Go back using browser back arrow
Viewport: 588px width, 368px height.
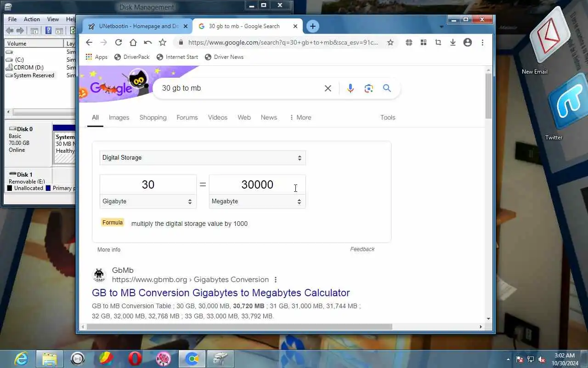click(89, 42)
